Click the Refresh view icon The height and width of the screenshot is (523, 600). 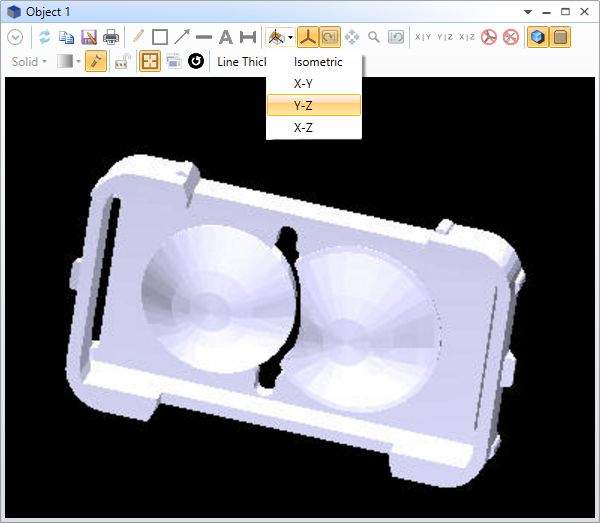pos(45,37)
